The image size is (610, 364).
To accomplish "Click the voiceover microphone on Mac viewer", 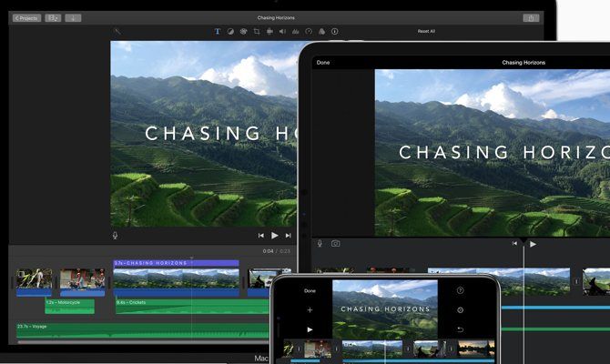I will point(116,235).
